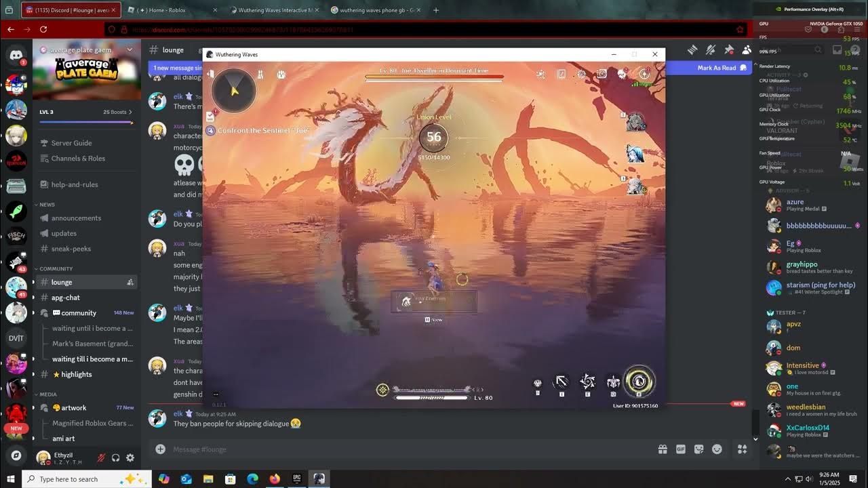This screenshot has height=488, width=868.
Task: Switch to Discord browser tab
Action: [71, 10]
